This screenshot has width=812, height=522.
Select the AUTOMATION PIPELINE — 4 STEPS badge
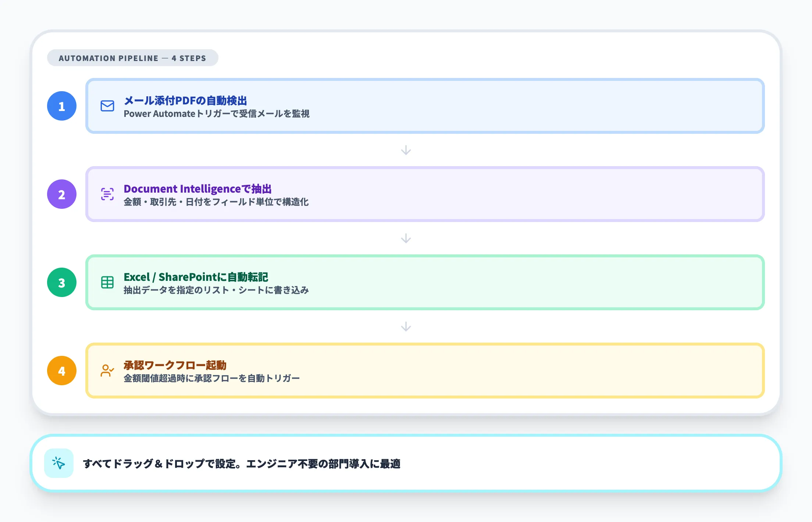132,58
